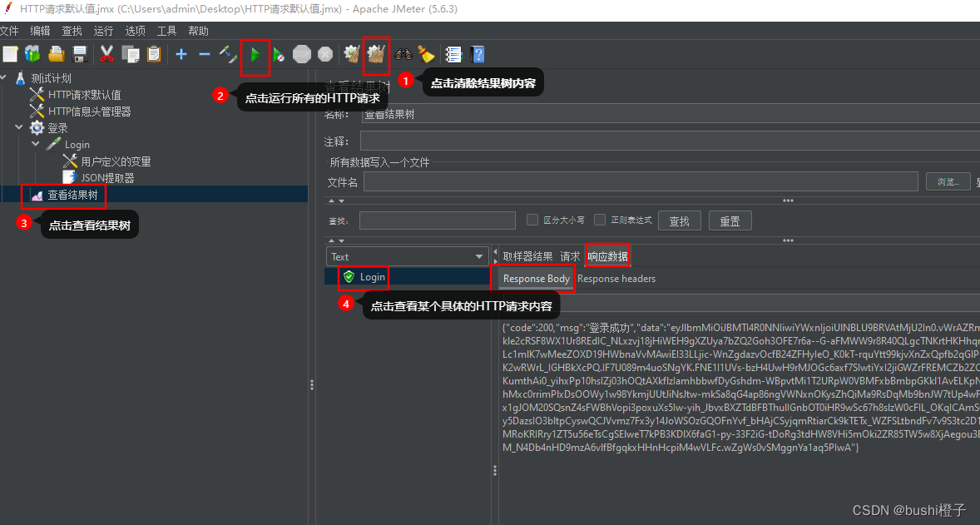
Task: Open the 选项 menu
Action: (x=135, y=31)
